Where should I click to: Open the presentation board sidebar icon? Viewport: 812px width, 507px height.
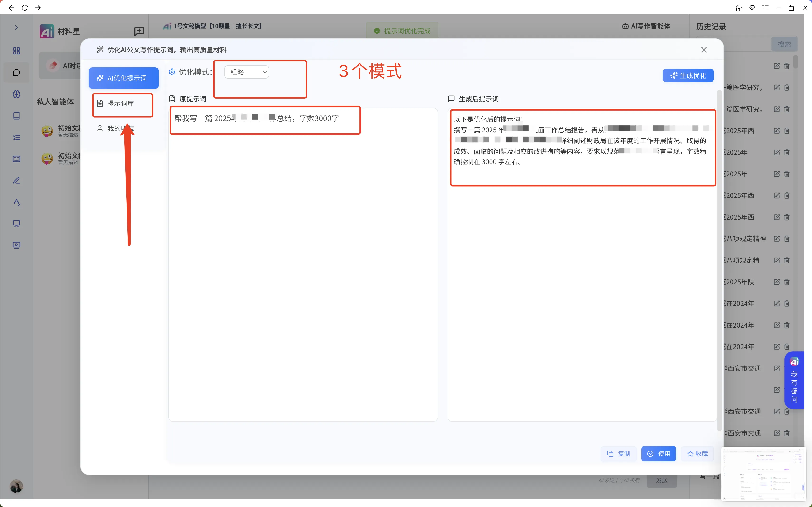click(x=16, y=224)
